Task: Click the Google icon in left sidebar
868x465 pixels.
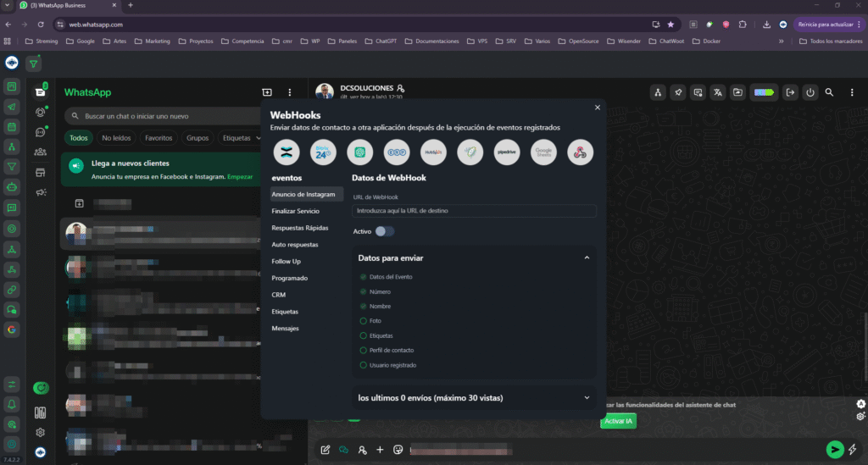Action: 12,330
